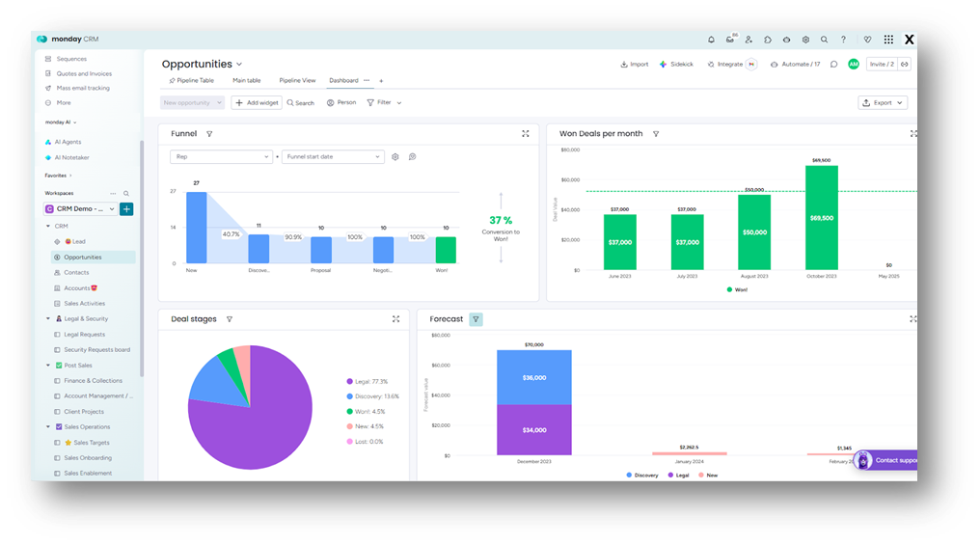Open the Deal stages filter icon

[x=230, y=319]
